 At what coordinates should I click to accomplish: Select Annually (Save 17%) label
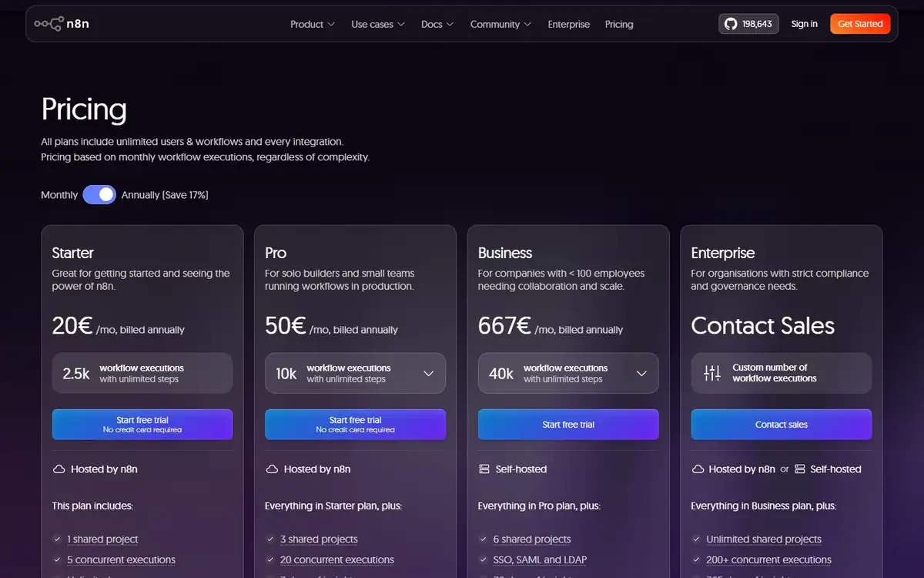165,195
